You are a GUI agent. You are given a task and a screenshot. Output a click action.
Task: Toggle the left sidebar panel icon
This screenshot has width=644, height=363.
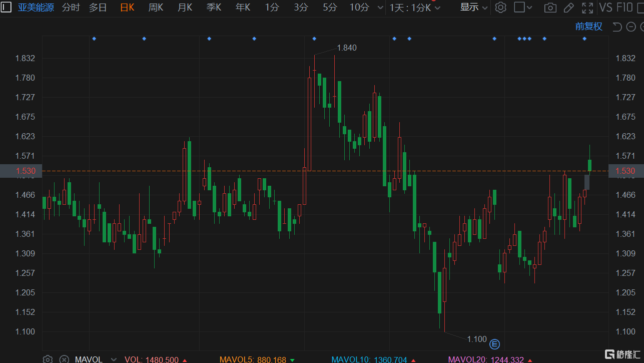[6, 8]
